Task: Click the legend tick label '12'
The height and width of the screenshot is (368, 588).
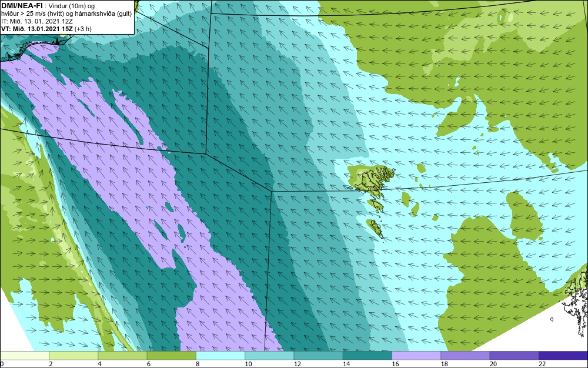Action: (298, 364)
